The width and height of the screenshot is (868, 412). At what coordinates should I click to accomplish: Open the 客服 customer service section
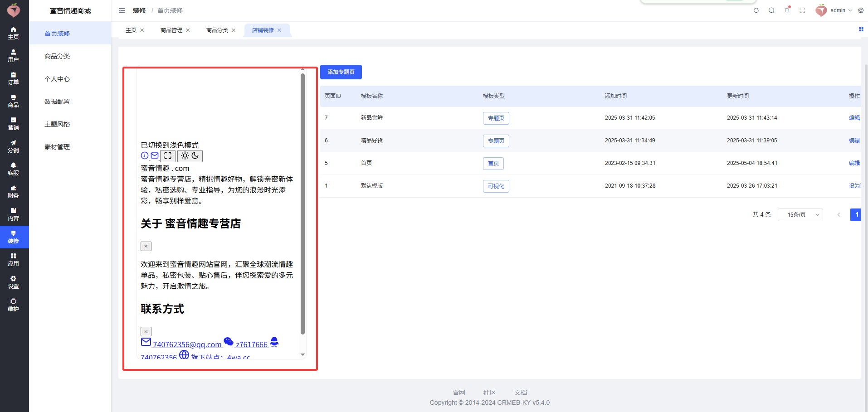(x=14, y=169)
